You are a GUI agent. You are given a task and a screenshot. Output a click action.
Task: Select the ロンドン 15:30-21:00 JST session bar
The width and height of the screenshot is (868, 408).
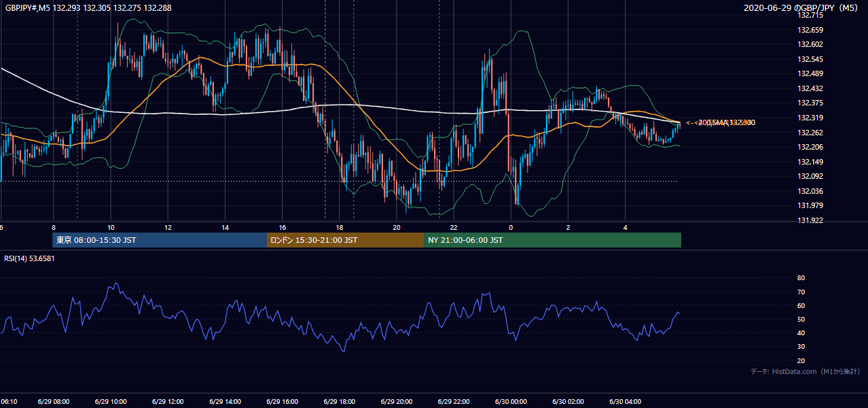pos(345,240)
